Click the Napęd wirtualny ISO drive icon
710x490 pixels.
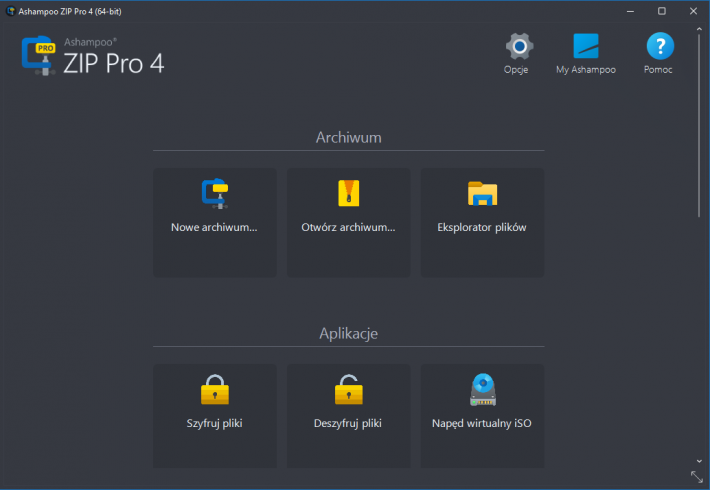[483, 389]
